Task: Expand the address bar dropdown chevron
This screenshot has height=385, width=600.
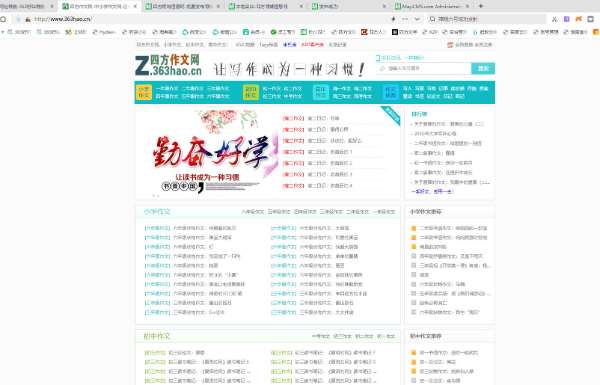Action: coord(417,19)
